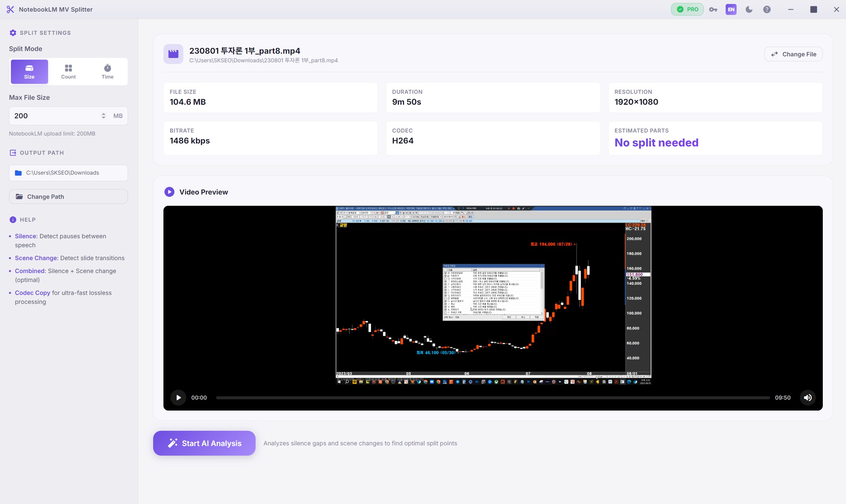Click the Video Preview play circle icon
Image resolution: width=846 pixels, height=504 pixels.
pos(169,192)
